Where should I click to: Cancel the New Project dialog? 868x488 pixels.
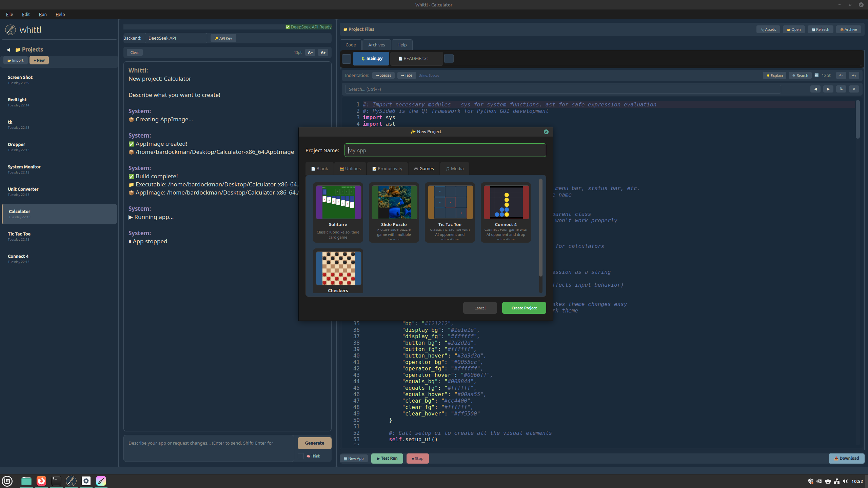coord(480,308)
